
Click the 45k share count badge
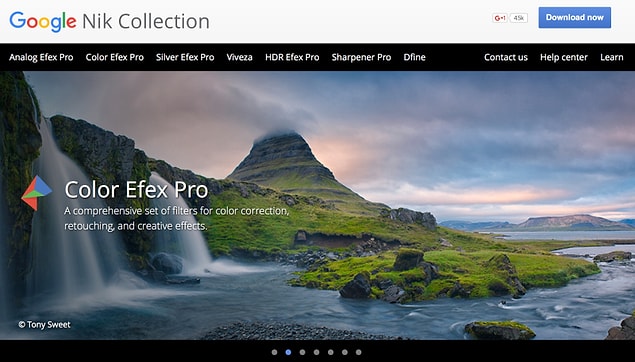519,18
